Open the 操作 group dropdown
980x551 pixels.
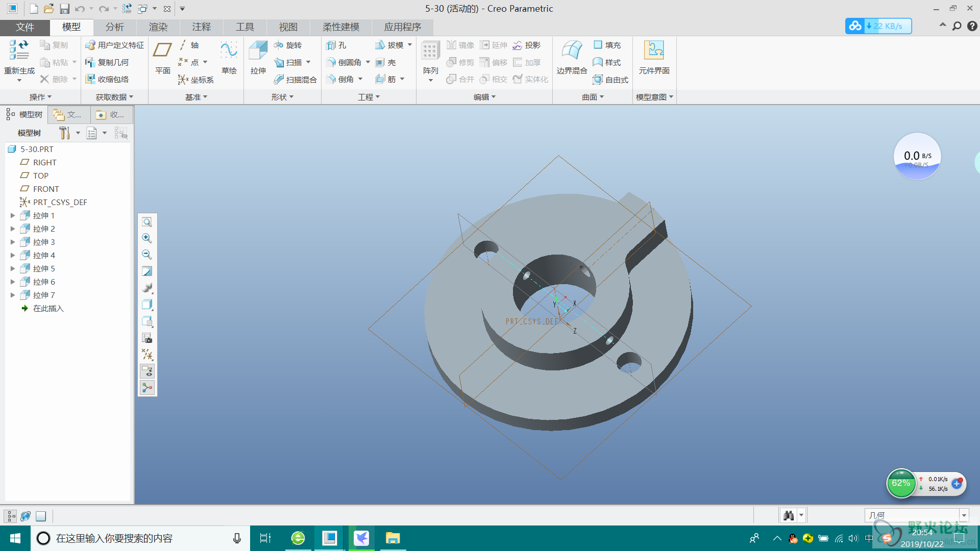[40, 97]
